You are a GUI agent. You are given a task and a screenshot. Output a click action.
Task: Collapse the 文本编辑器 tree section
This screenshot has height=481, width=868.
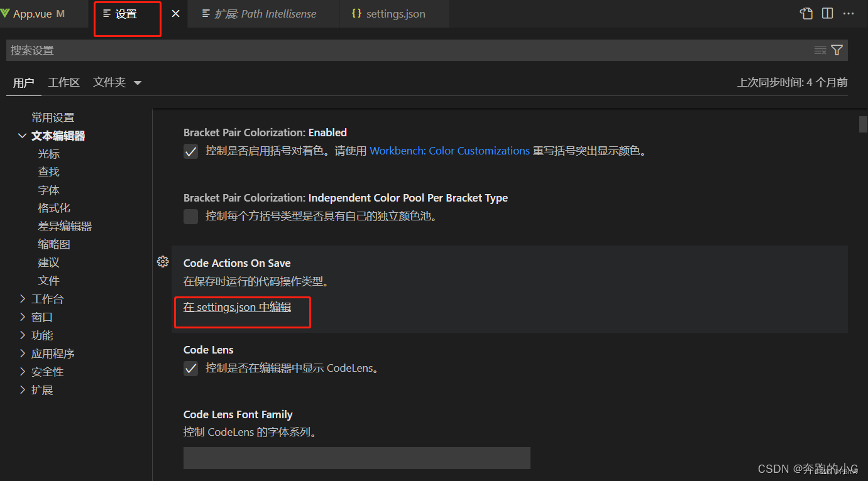point(23,136)
